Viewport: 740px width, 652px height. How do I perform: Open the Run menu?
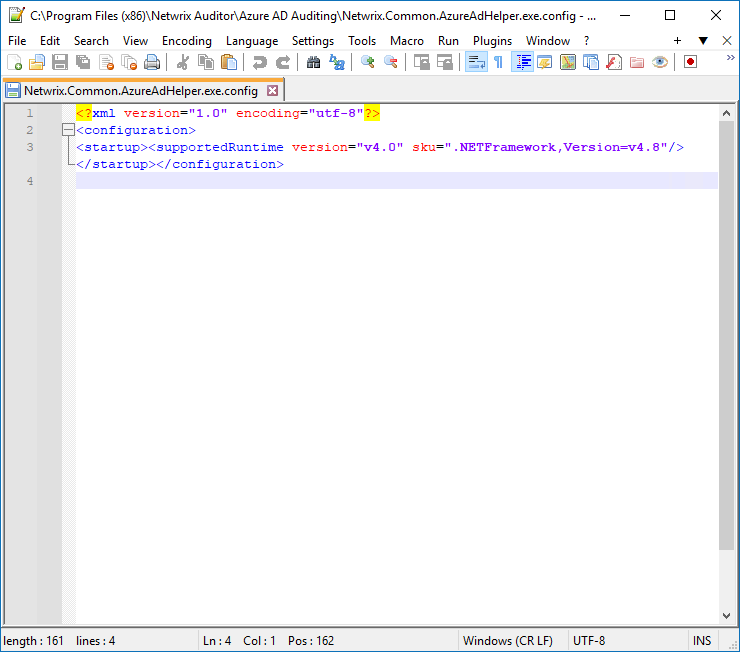coord(448,41)
